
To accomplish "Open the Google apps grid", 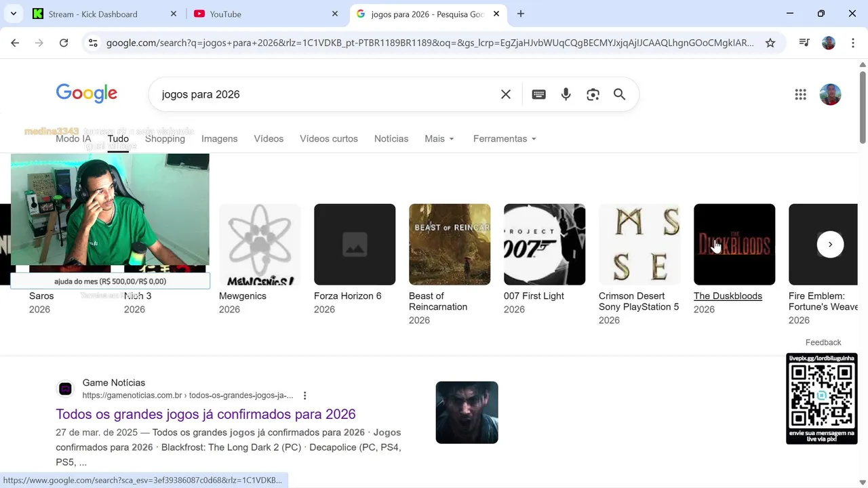I will (800, 94).
